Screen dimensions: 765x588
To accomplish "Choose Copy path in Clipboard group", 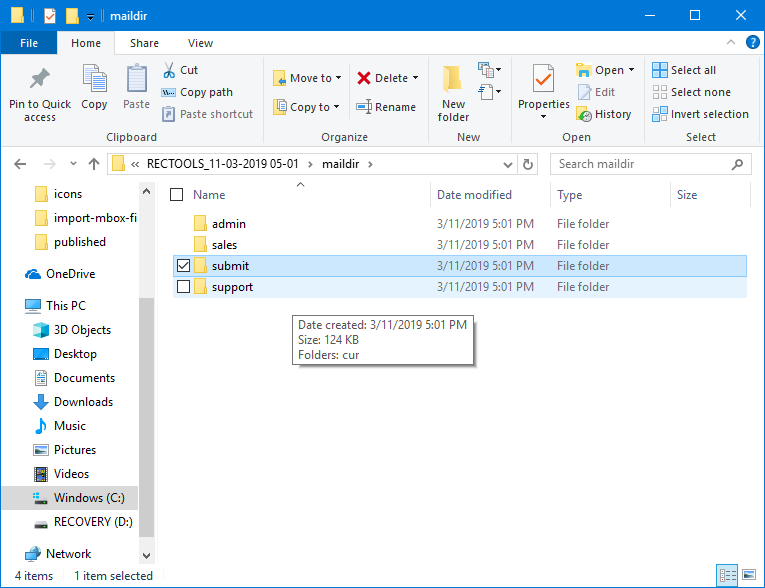I will (197, 92).
